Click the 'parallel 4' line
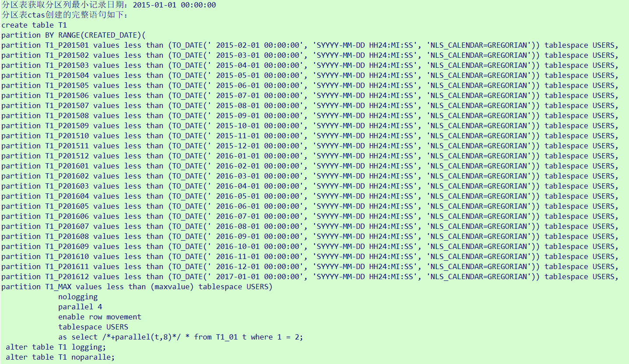 tap(80, 307)
